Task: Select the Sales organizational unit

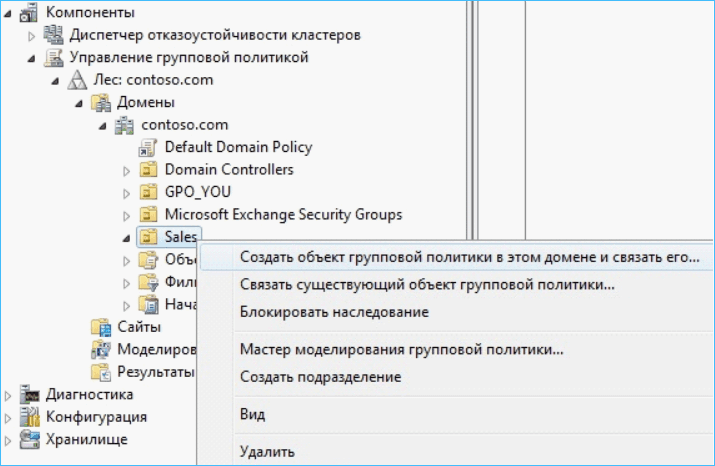Action: coord(182,237)
